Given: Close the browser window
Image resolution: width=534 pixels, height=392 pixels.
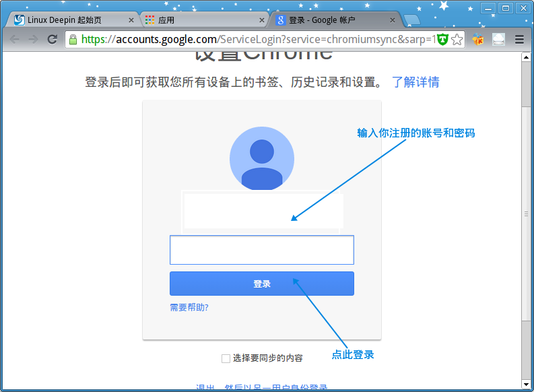Looking at the screenshot, I should tap(523, 8).
